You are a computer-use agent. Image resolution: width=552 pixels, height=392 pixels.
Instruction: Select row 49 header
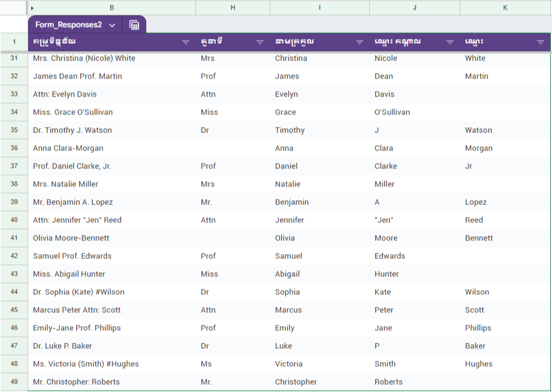[14, 382]
